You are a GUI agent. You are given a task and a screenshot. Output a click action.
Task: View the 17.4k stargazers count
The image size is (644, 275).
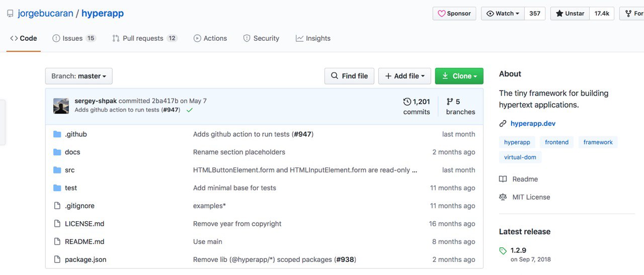602,14
